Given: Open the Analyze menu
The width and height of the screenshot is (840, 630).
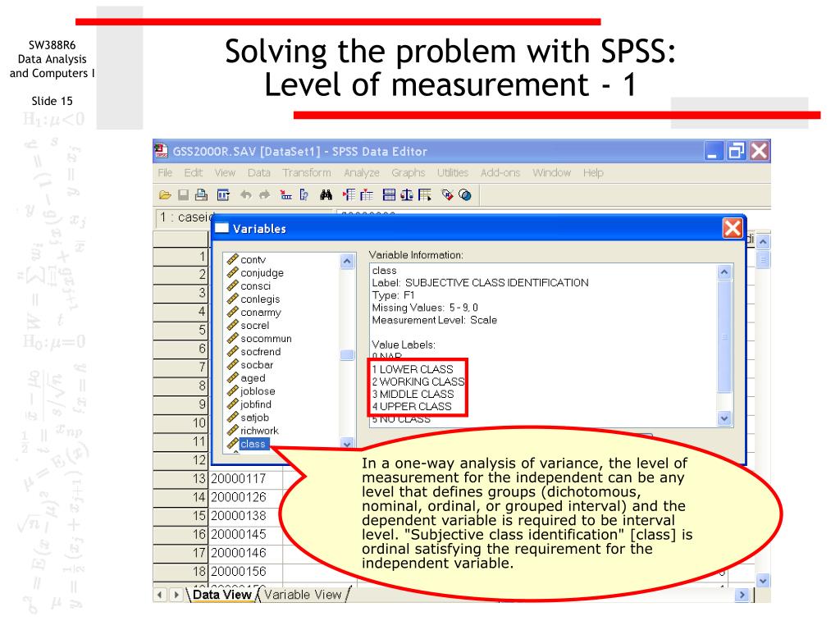Looking at the screenshot, I should tap(362, 172).
